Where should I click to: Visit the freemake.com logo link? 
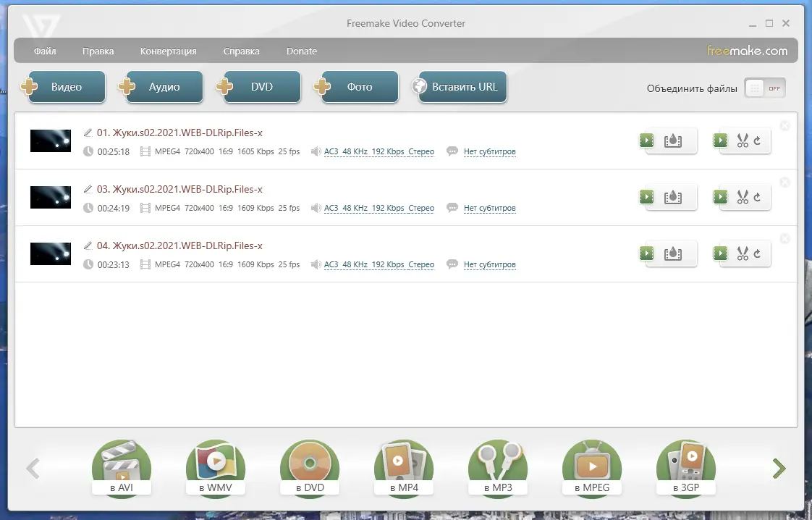748,51
